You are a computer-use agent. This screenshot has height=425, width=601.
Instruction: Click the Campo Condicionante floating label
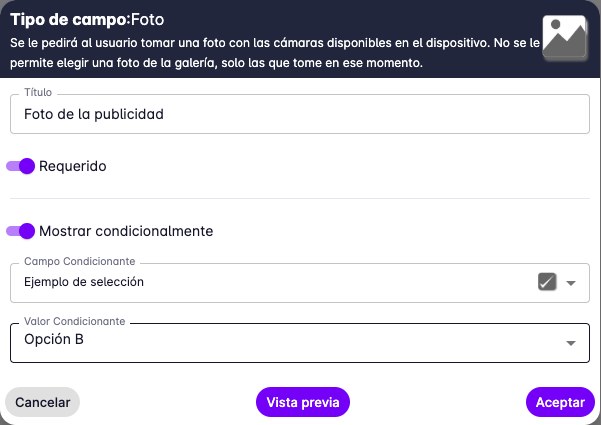[78, 261]
